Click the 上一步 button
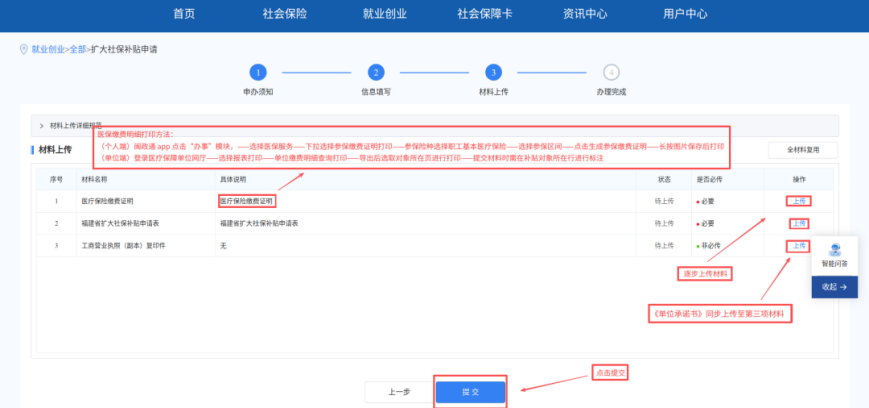 [x=397, y=392]
